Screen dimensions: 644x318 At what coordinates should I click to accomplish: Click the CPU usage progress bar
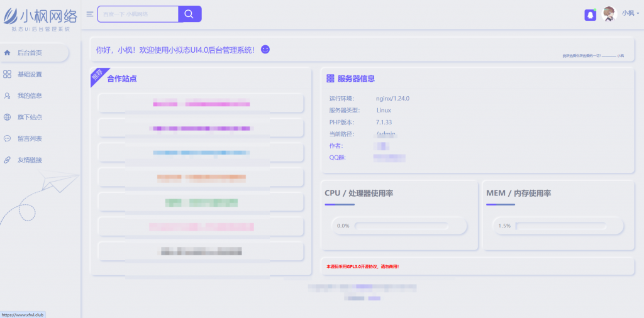401,226
